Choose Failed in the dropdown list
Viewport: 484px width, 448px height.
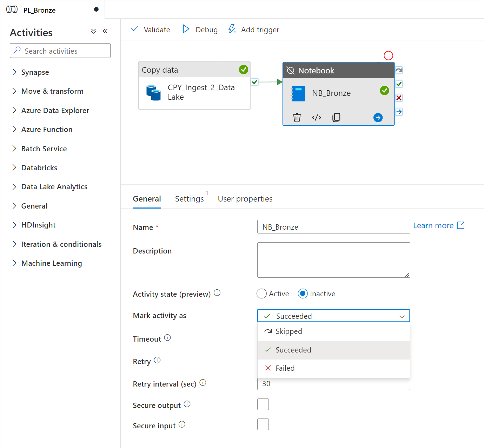click(x=333, y=368)
